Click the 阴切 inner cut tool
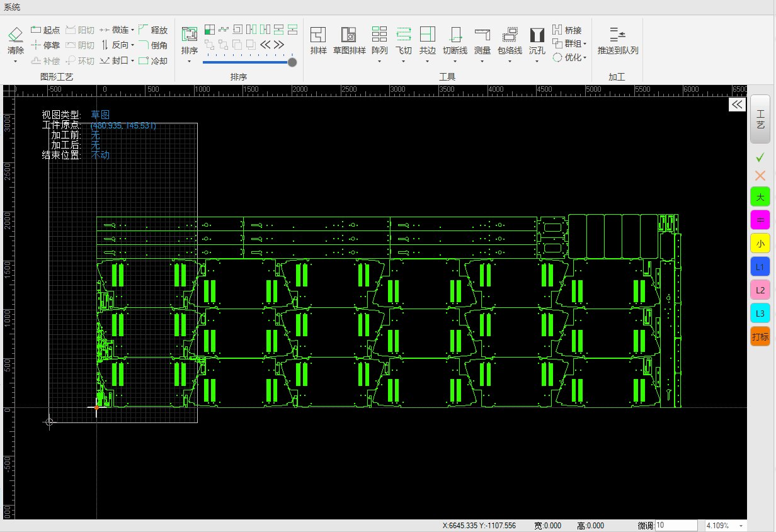Image resolution: width=776 pixels, height=532 pixels. tap(80, 45)
